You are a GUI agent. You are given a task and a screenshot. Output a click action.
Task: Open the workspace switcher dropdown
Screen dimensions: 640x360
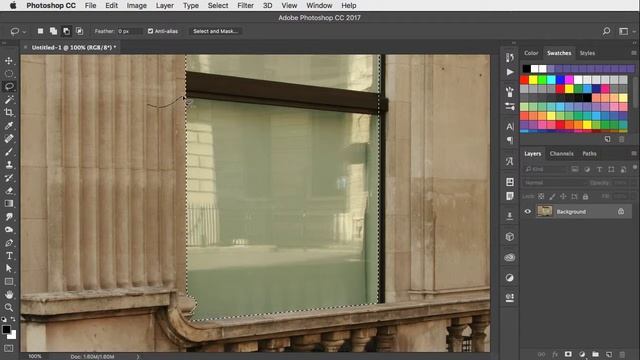pyautogui.click(x=626, y=31)
